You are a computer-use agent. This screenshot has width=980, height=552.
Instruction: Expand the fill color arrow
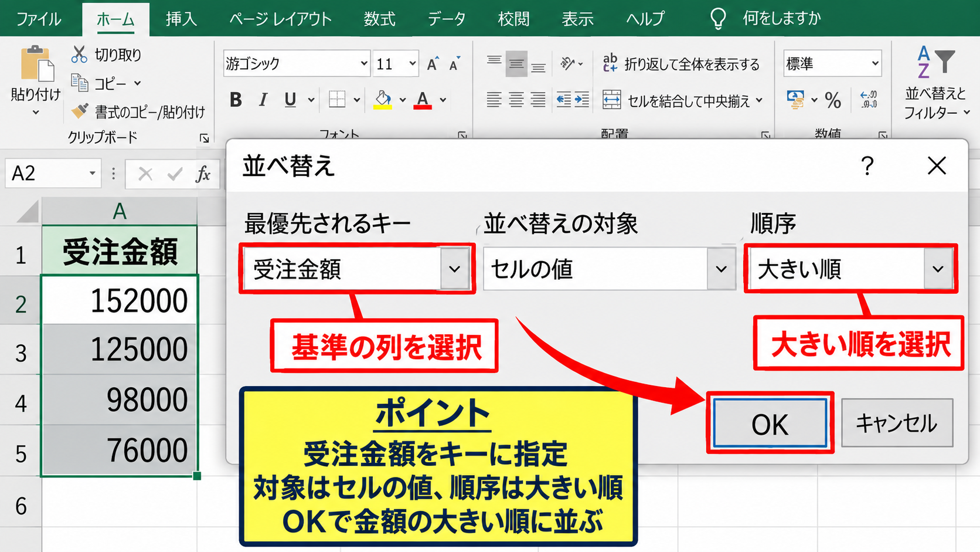click(x=403, y=100)
